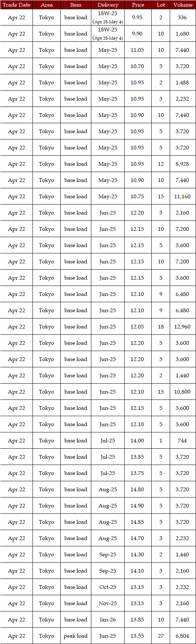
Task: Select the 18W-25 delivery cell priced 9.95
Action: 108,17
